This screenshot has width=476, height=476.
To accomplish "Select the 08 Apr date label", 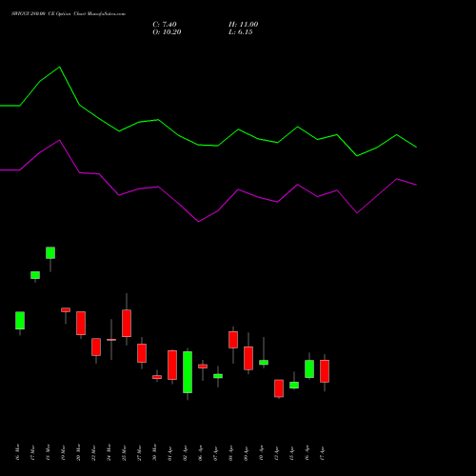I will [x=230, y=452].
